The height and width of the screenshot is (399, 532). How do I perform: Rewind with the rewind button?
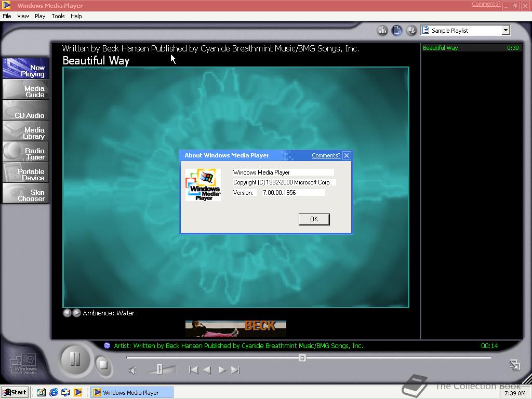tap(207, 370)
